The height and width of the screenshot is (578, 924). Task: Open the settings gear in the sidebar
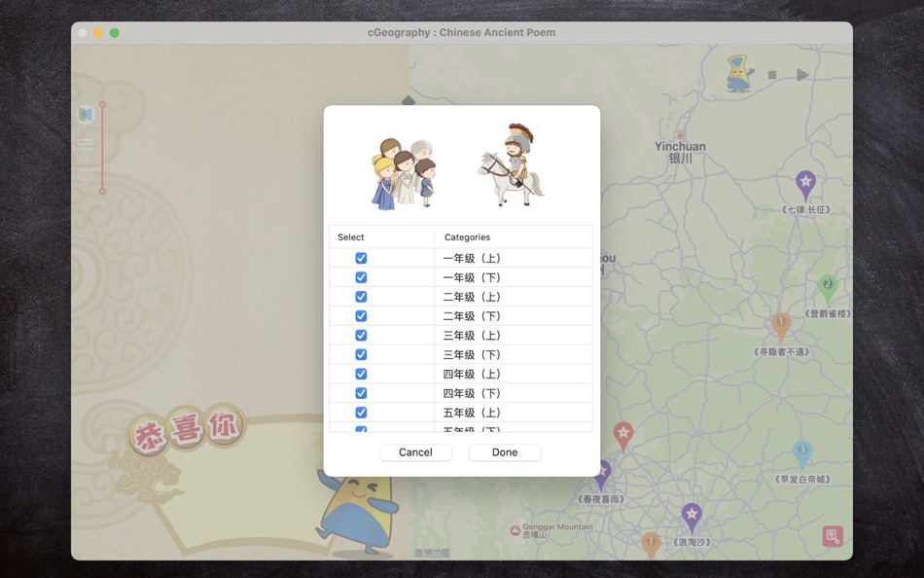click(85, 173)
